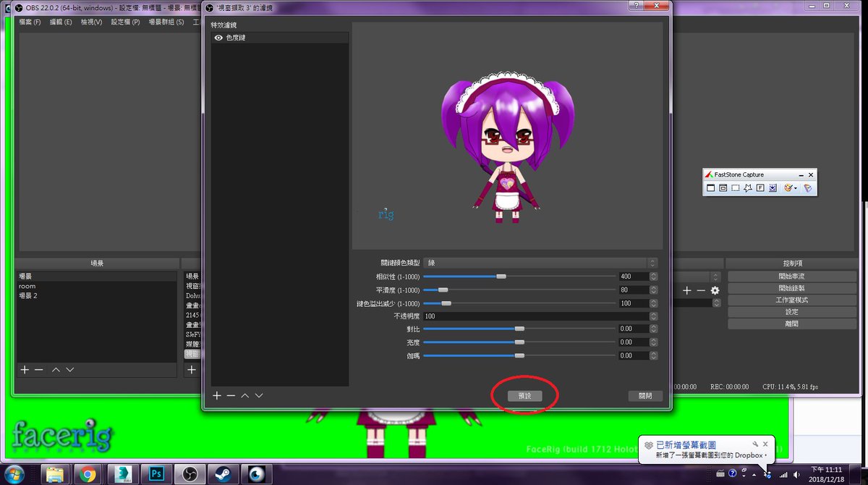868x485 pixels.
Task: Open Steam from taskbar
Action: click(223, 474)
